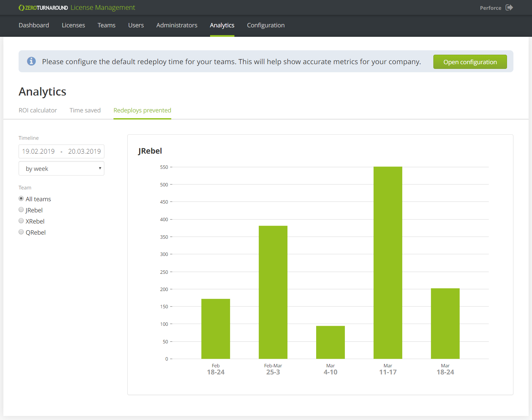Image resolution: width=532 pixels, height=420 pixels.
Task: Click the Mar 18-24 bar in chart
Action: pyautogui.click(x=445, y=323)
